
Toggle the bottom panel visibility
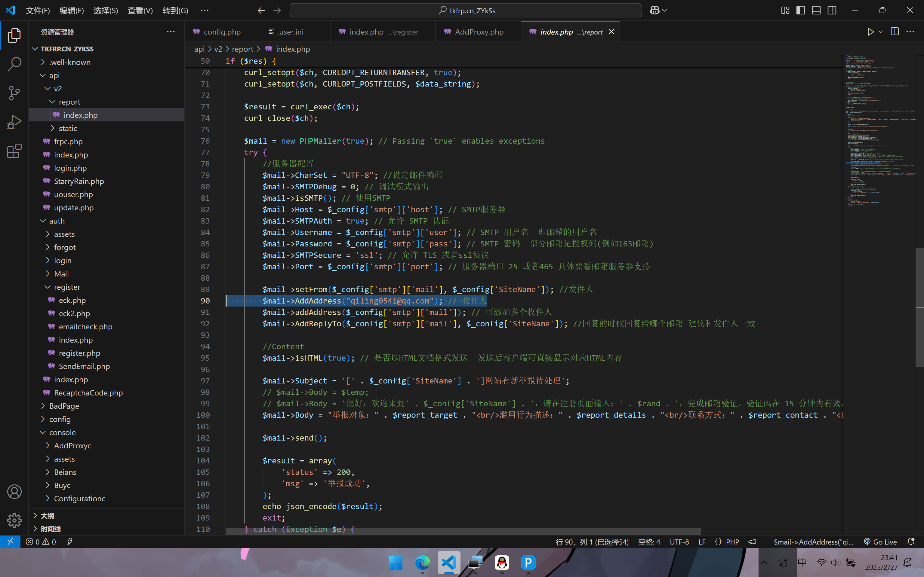[816, 10]
